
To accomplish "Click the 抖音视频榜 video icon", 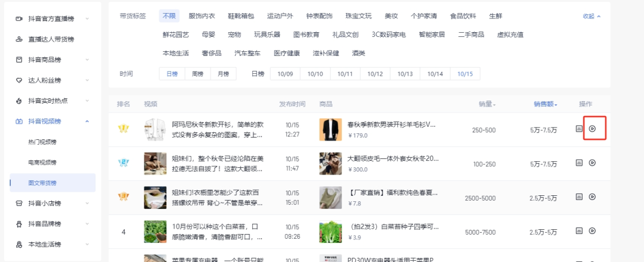I will click(19, 121).
